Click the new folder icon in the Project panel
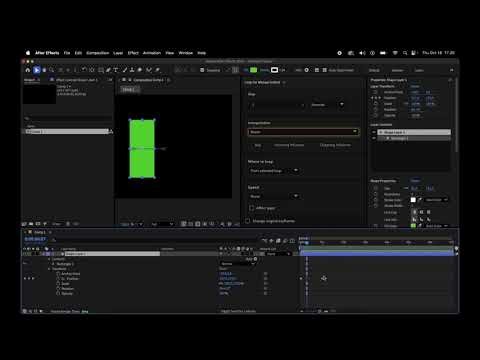Screen dimensions: 480x360 click(x=31, y=224)
